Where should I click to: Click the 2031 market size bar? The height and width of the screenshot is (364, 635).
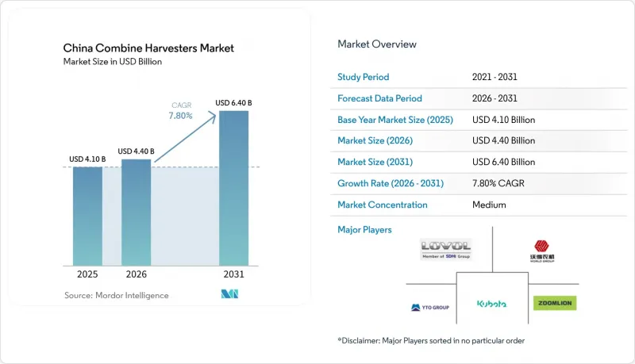233,188
